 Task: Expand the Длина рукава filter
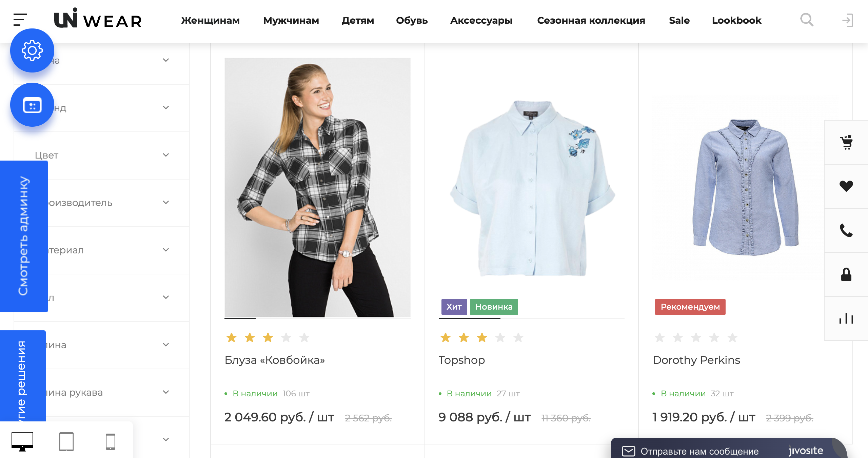[102, 393]
